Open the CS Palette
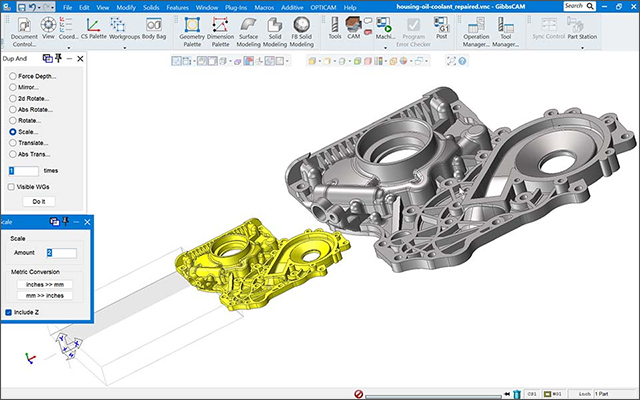 point(91,29)
